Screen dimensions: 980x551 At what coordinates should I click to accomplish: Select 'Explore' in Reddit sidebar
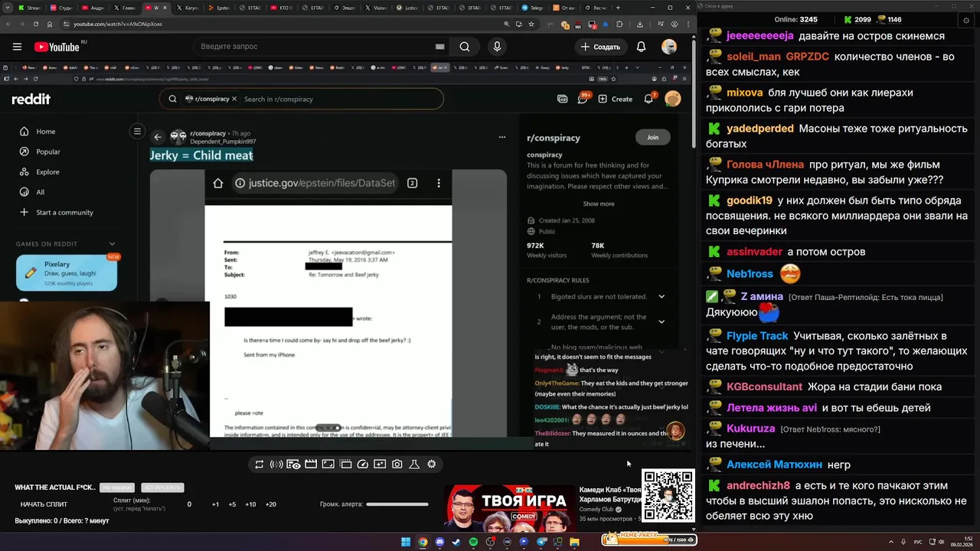[47, 172]
